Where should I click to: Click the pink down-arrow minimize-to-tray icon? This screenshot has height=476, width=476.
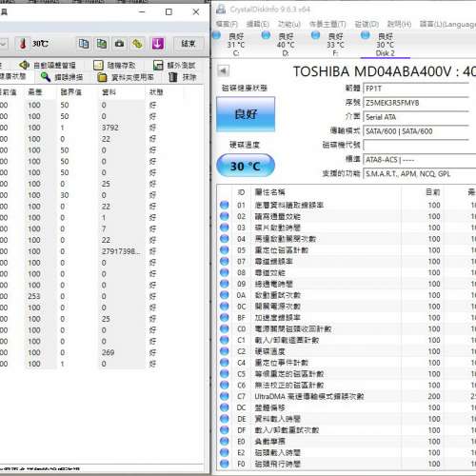coord(158,44)
